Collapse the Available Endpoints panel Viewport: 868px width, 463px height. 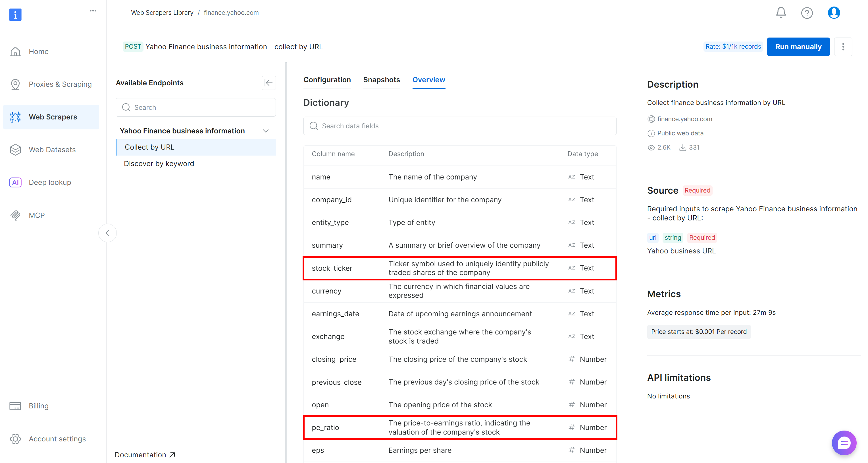268,83
